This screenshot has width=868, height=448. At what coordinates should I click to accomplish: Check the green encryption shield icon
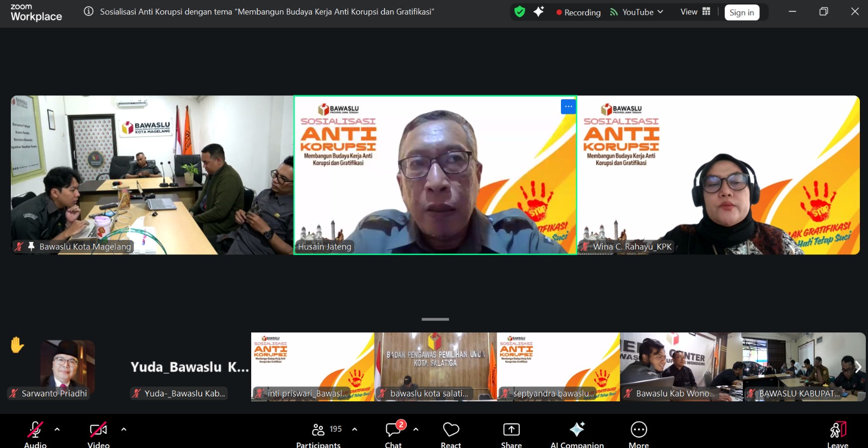click(x=520, y=11)
